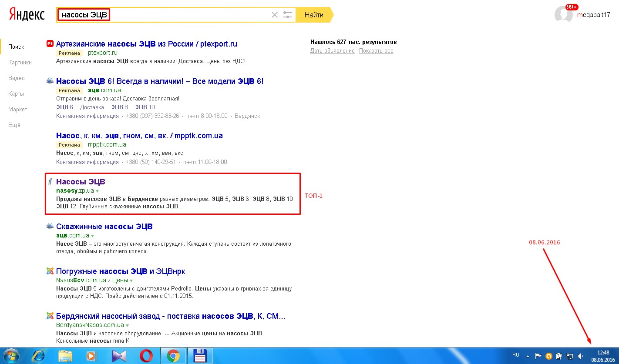Click favicon beside Насосы ЭЦВ 6! ad
The image size is (619, 364).
pos(50,81)
